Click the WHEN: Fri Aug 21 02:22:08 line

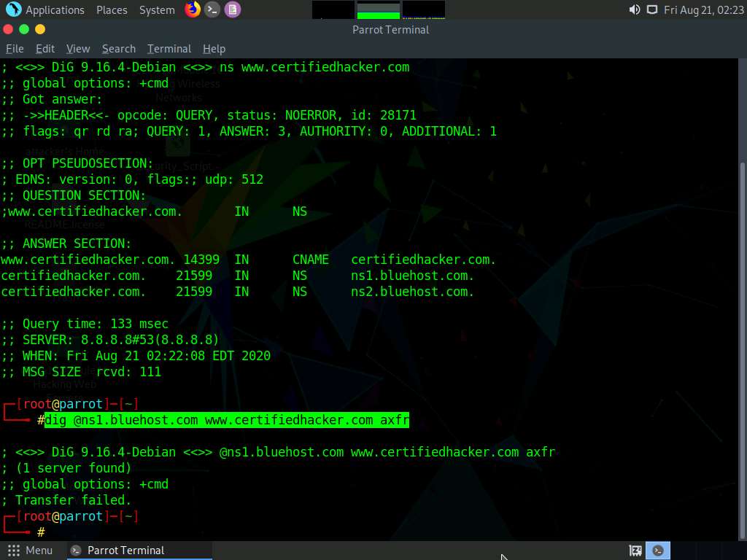pyautogui.click(x=136, y=356)
